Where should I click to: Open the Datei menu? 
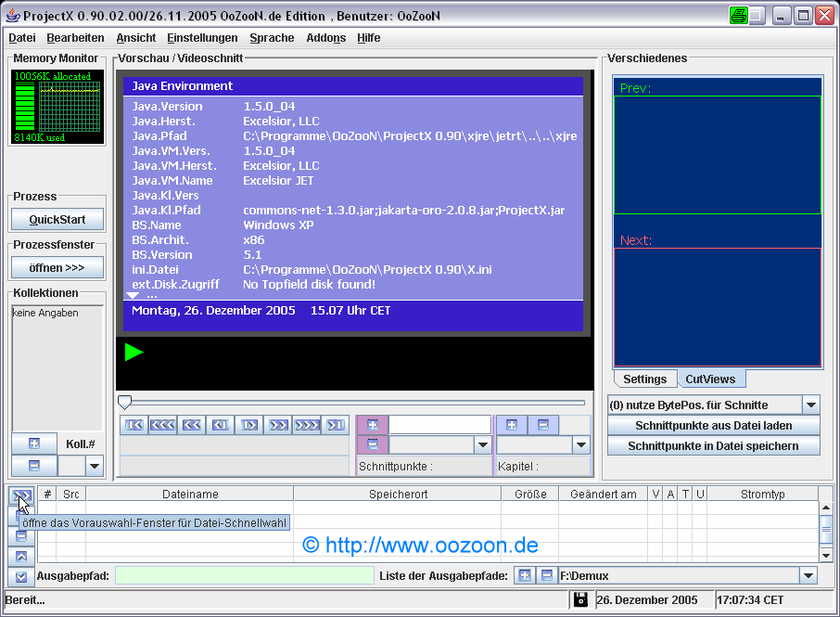pos(22,38)
